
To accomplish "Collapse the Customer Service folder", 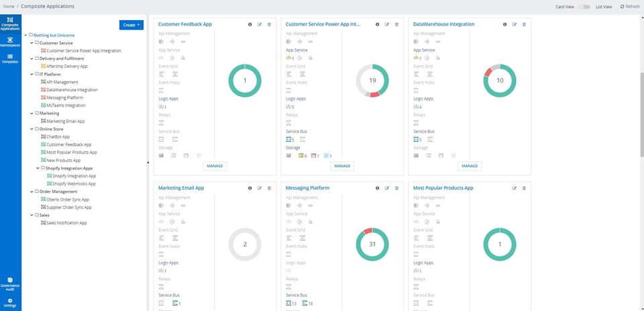I will coord(32,43).
